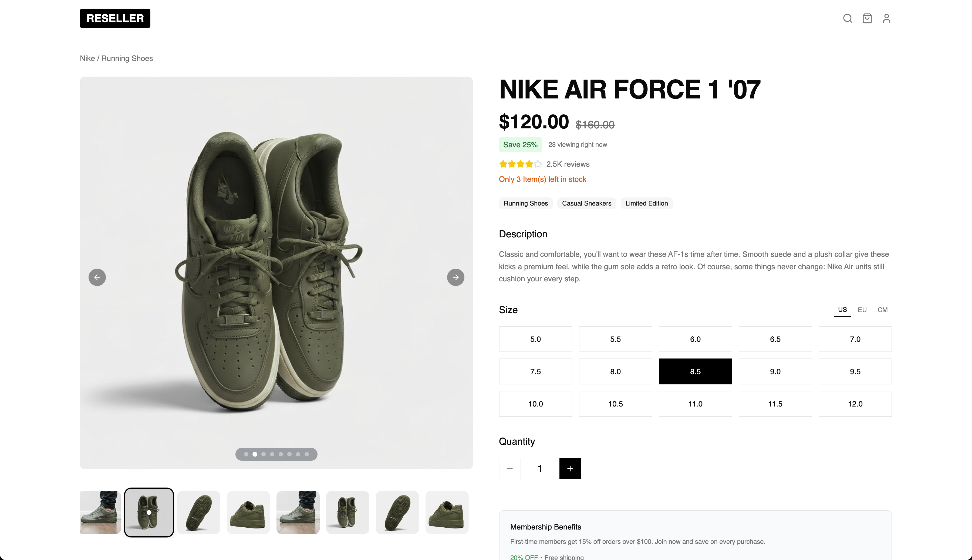Click the fifth star in the rating

(538, 164)
